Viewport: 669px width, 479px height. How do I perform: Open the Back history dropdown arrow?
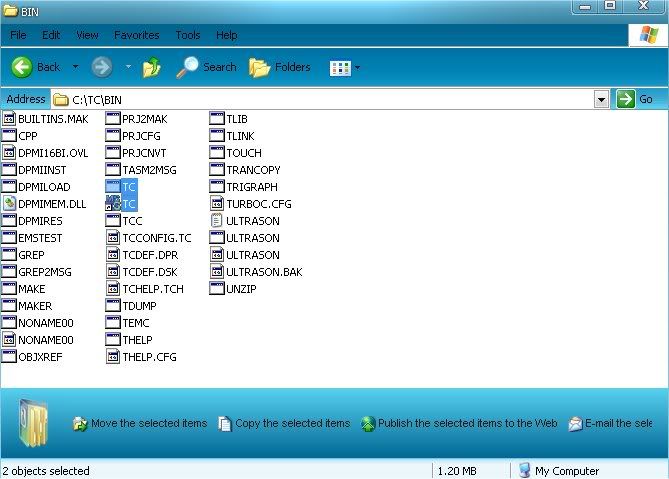(x=76, y=67)
